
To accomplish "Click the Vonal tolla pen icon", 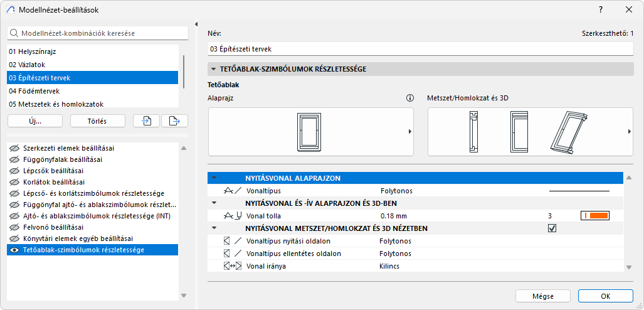I will (232, 216).
